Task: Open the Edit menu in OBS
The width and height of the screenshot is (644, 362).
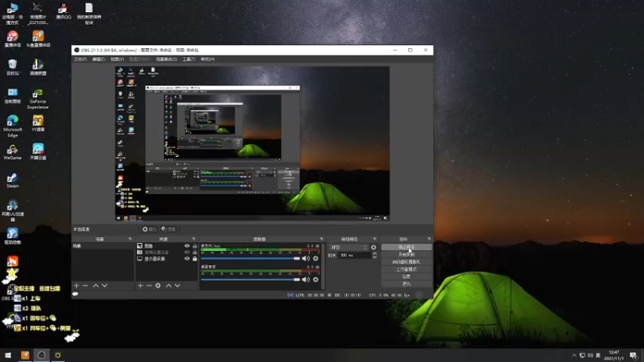Action: pos(98,60)
